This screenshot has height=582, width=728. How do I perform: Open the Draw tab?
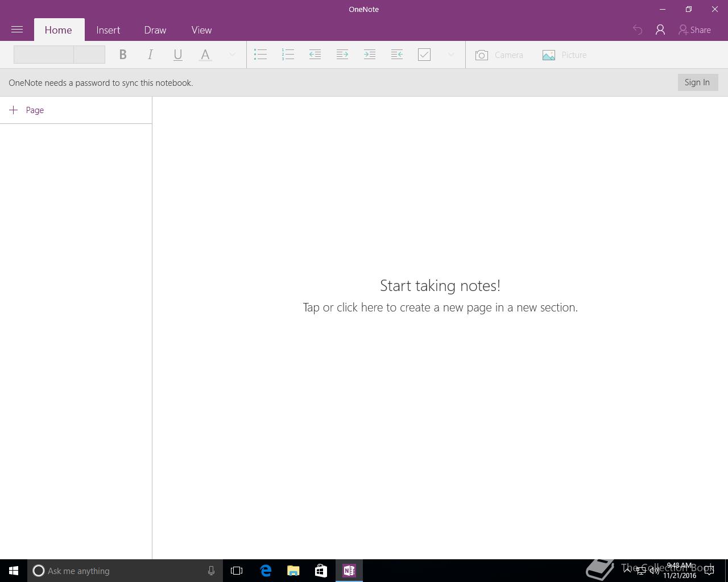pos(155,30)
